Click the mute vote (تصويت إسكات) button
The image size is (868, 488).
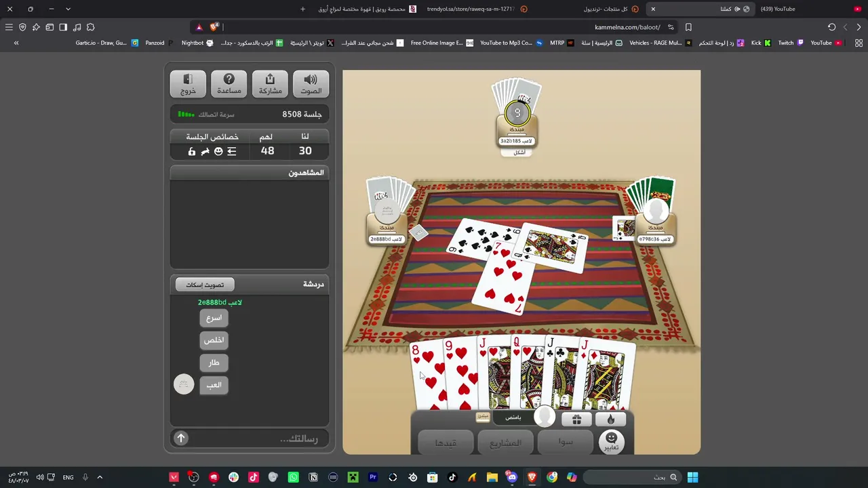[x=205, y=285]
